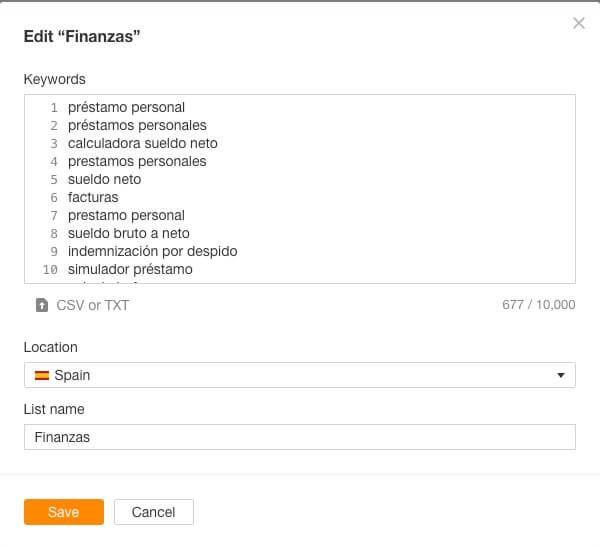Cancel editing the keyword list
Viewport: 600px width, 547px height.
[x=153, y=512]
